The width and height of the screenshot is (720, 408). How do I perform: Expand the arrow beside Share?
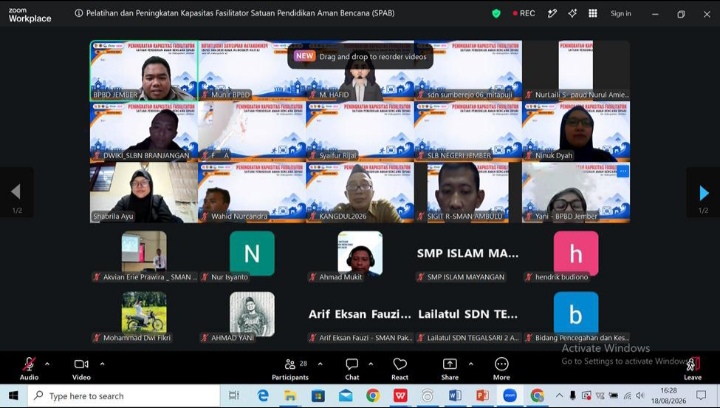471,364
